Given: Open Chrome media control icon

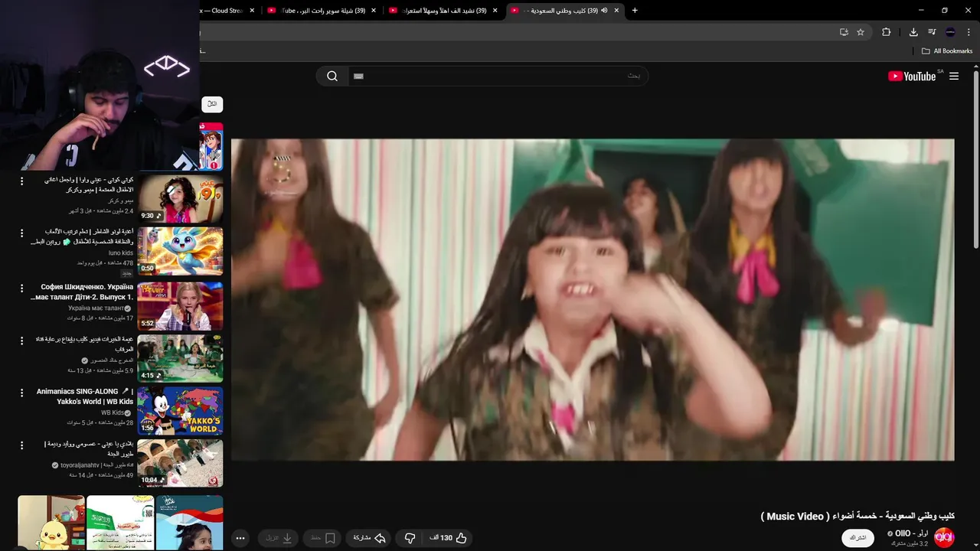Looking at the screenshot, I should pyautogui.click(x=932, y=32).
